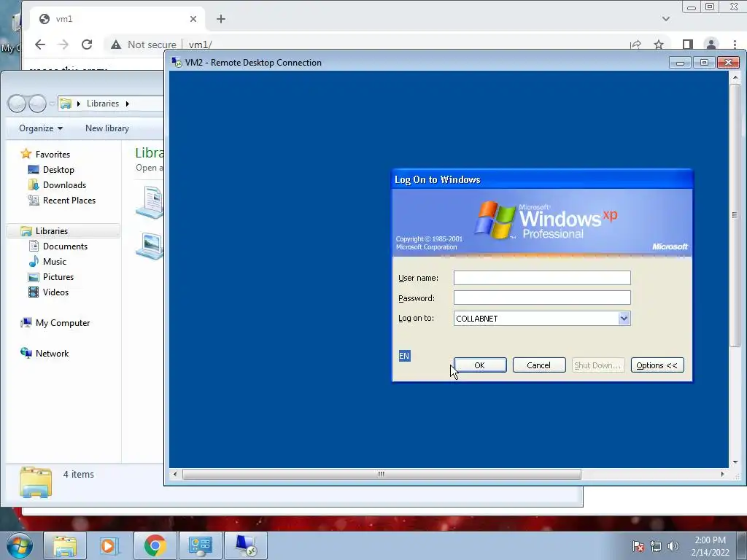Focus the User name input field
The height and width of the screenshot is (560, 747).
click(x=542, y=278)
